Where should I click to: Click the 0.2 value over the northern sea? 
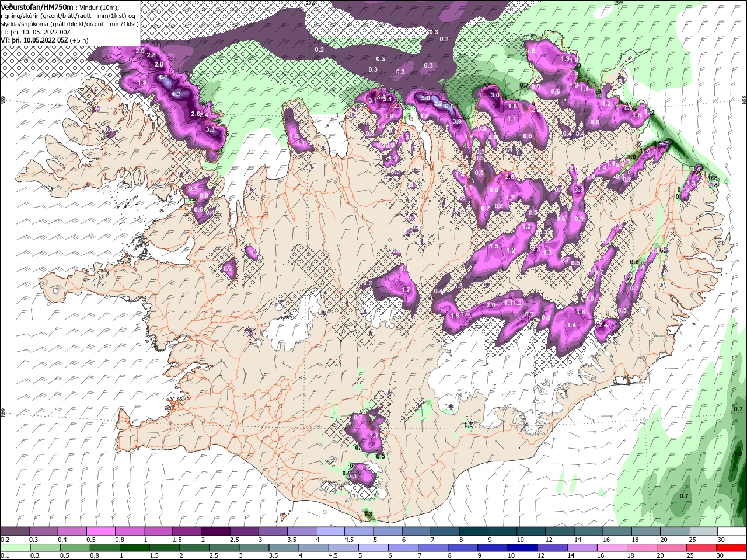[319, 50]
